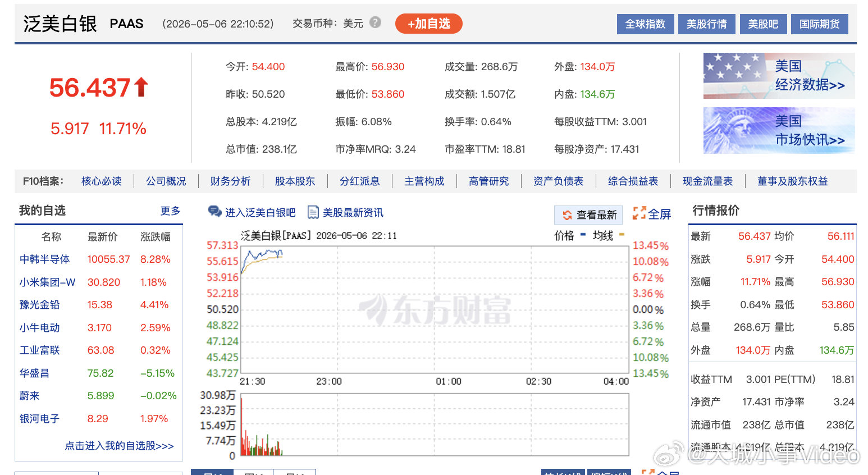Click 点击进入我的自选股>>> link
This screenshot has width=868, height=475.
pyautogui.click(x=120, y=446)
